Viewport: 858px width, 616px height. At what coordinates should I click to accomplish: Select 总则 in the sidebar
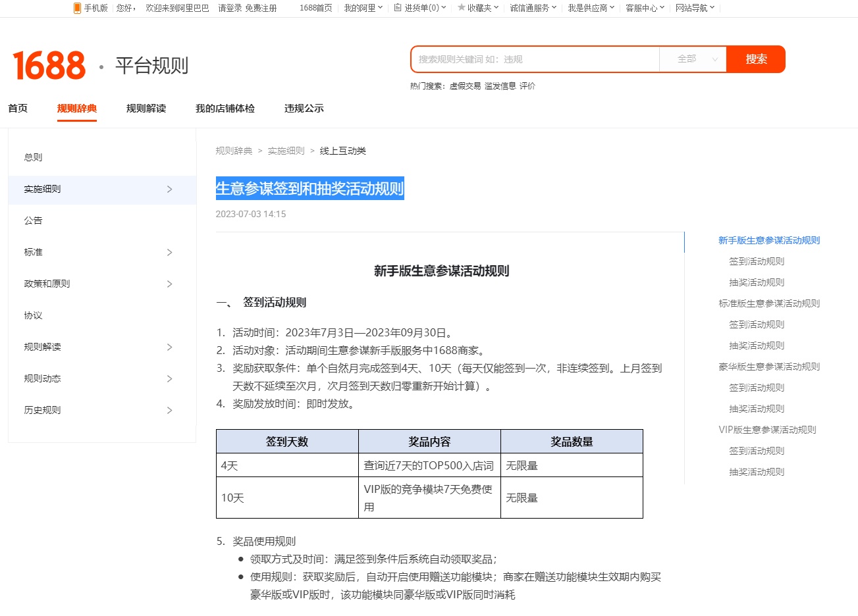33,157
